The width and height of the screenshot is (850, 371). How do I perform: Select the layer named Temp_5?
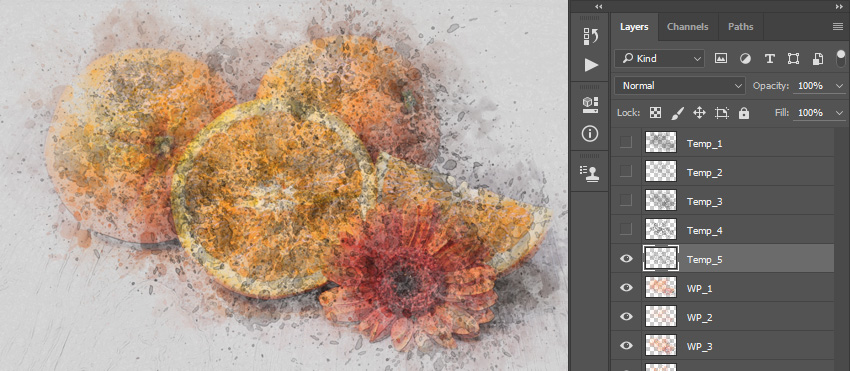tap(704, 260)
